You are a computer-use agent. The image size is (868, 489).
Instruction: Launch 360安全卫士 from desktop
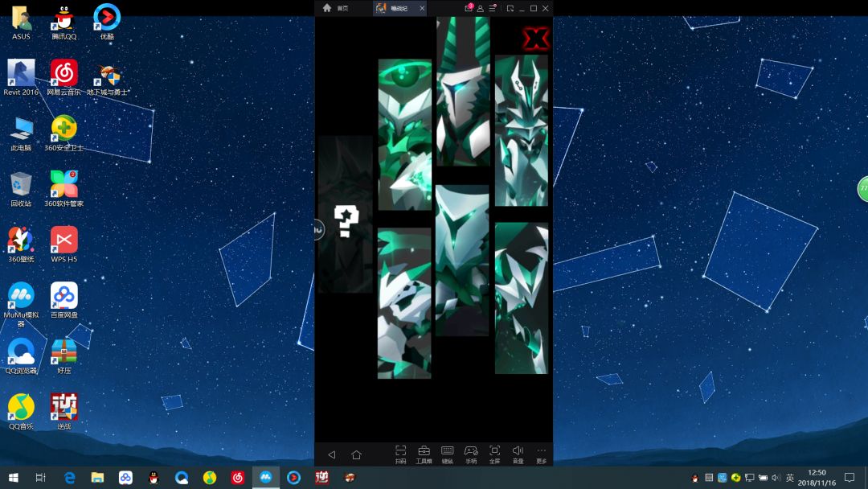pos(63,134)
